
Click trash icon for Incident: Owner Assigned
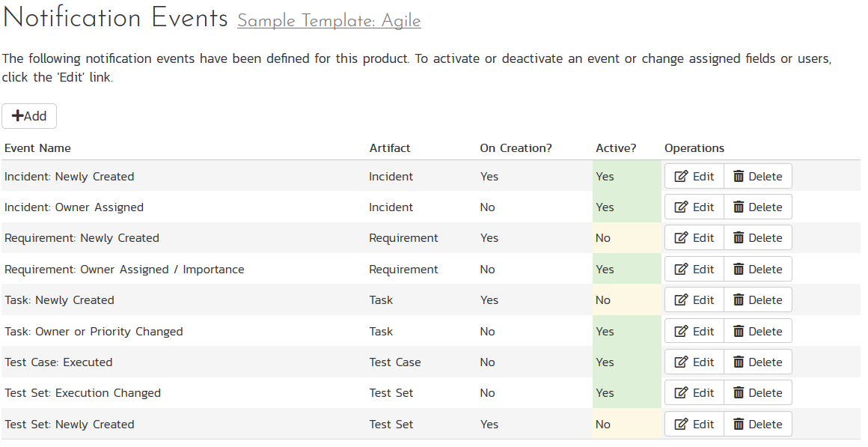coord(739,207)
